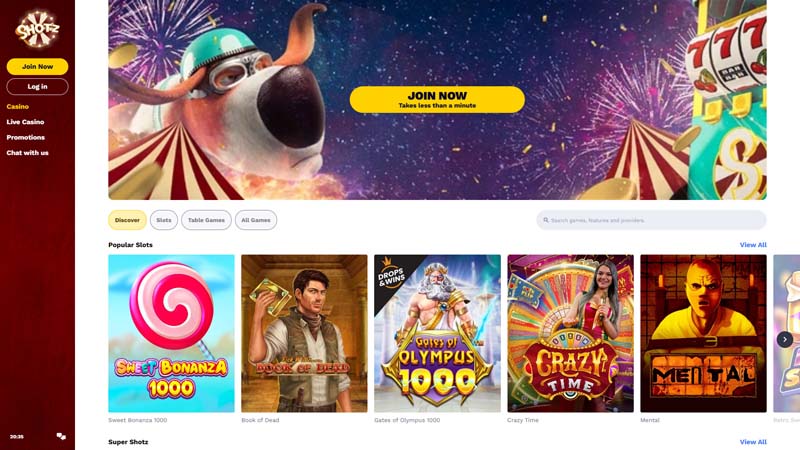Click the Shotz logo in sidebar
This screenshot has width=800, height=450.
click(x=37, y=29)
